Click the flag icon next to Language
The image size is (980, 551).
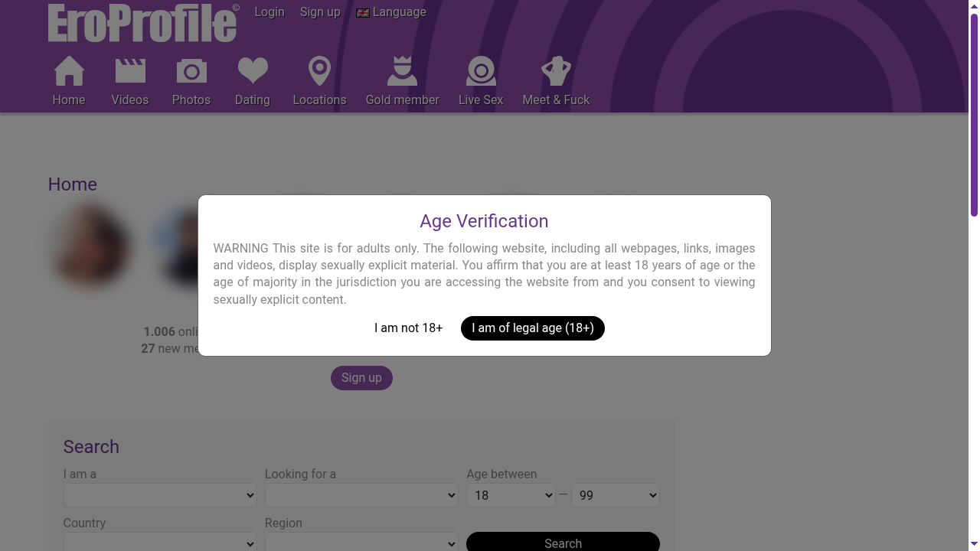(x=362, y=12)
